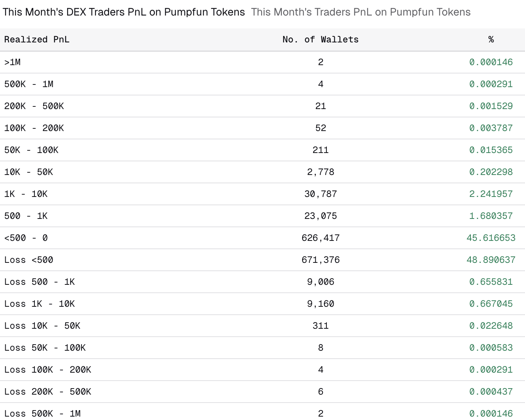Click the '500K - 1M' profit row label
This screenshot has height=420, width=525.
[x=29, y=84]
